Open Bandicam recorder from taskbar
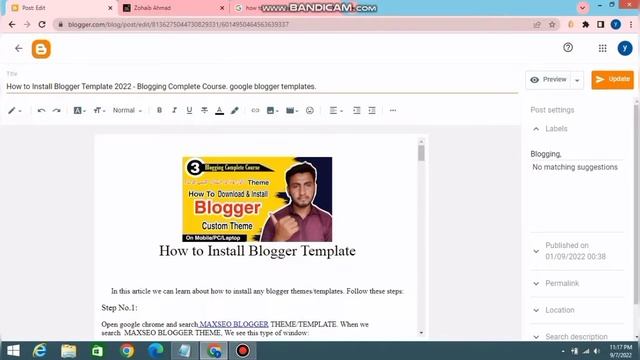Image resolution: width=640 pixels, height=360 pixels. pos(243,351)
